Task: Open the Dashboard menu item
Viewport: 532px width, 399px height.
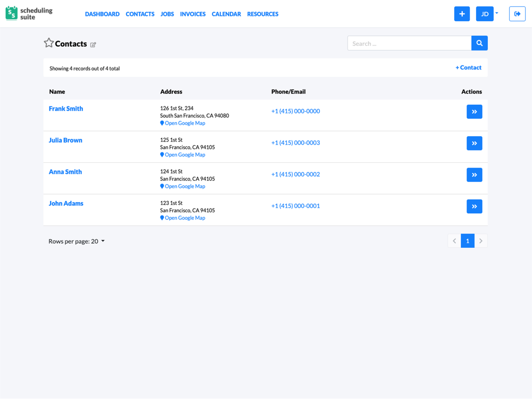Action: (102, 14)
